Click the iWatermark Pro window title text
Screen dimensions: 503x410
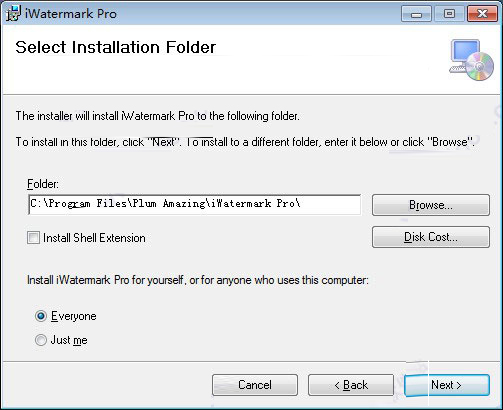pyautogui.click(x=71, y=14)
